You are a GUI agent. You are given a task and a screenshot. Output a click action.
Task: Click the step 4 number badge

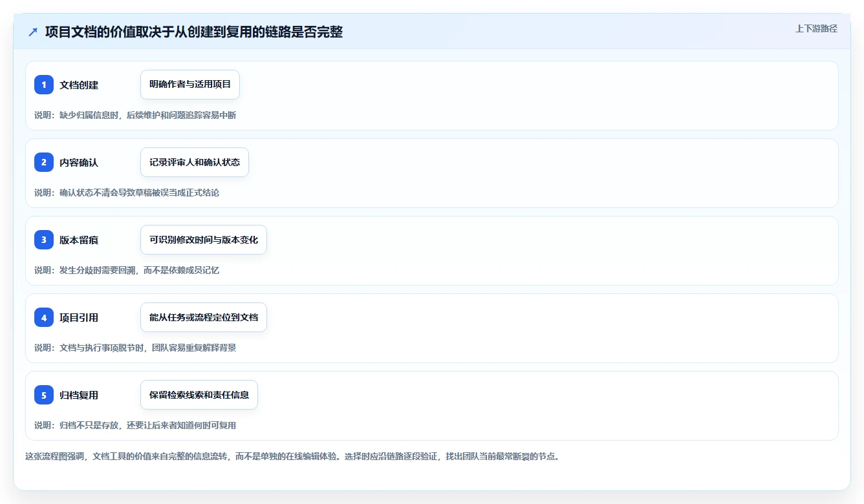[44, 317]
